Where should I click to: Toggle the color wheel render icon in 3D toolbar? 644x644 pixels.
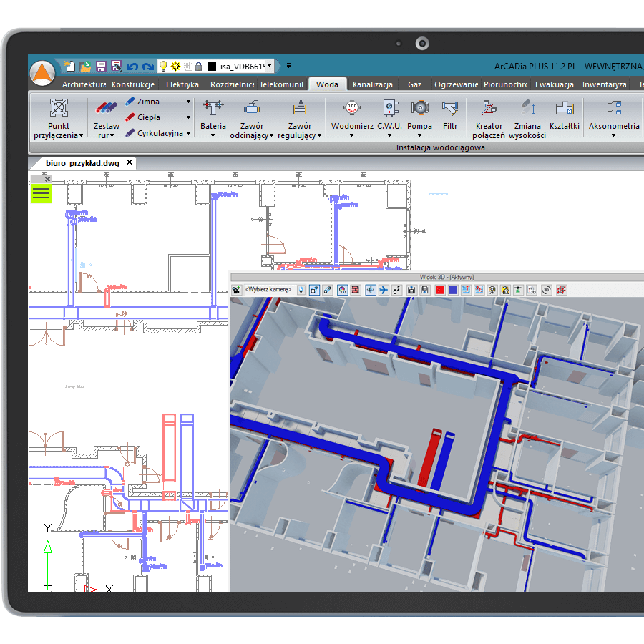pyautogui.click(x=342, y=290)
